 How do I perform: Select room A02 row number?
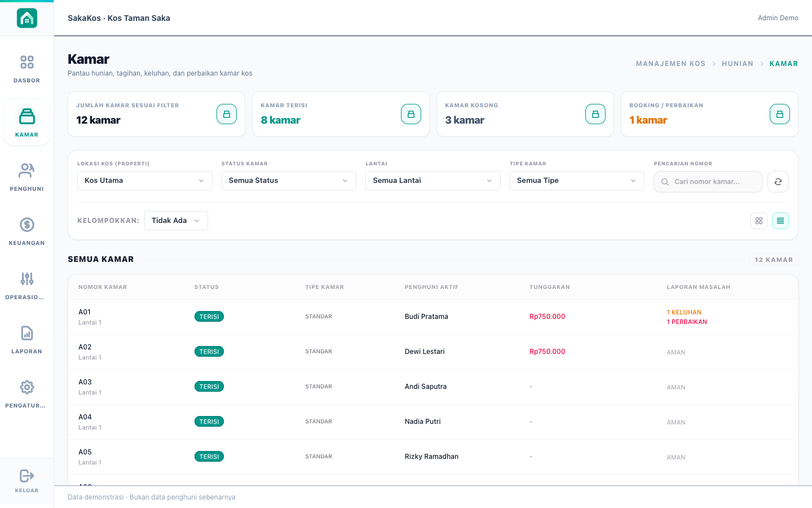(85, 347)
